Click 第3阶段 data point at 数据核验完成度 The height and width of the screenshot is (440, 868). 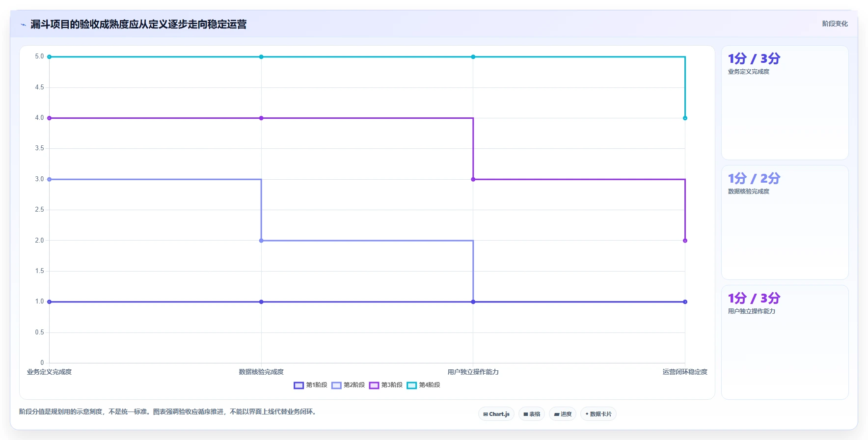261,118
